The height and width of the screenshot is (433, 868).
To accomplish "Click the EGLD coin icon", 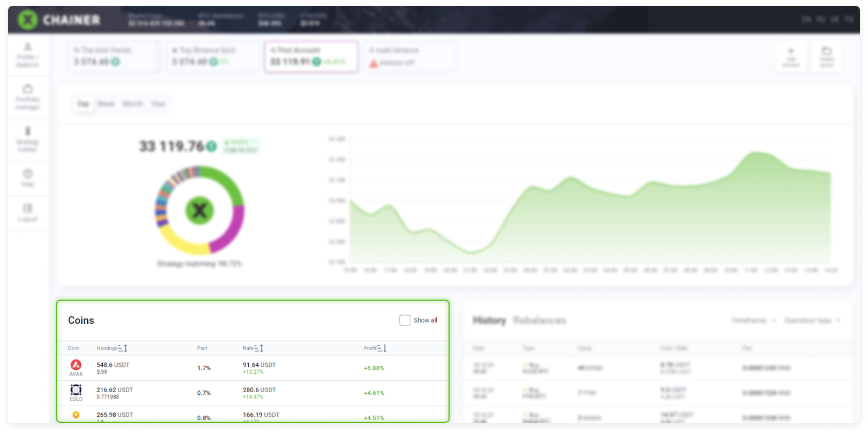I will coord(76,389).
